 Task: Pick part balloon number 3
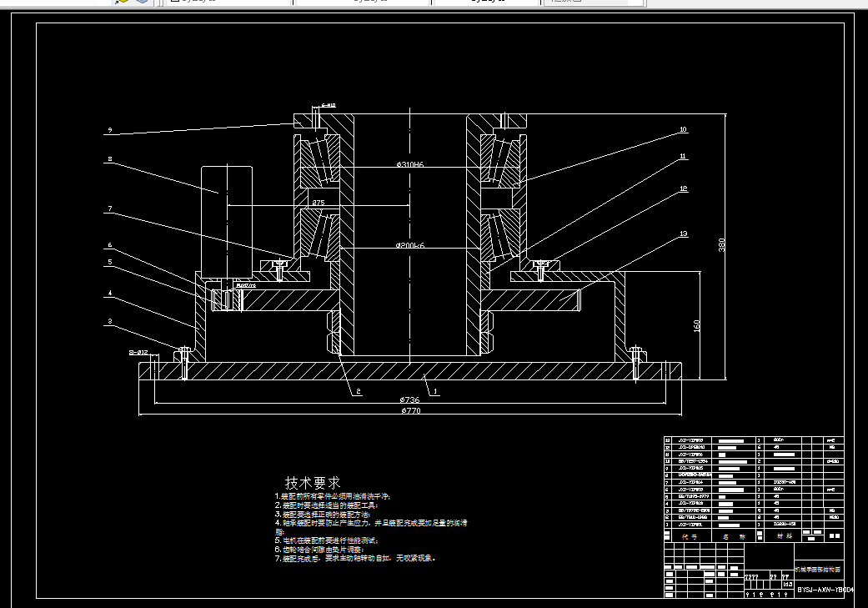109,321
